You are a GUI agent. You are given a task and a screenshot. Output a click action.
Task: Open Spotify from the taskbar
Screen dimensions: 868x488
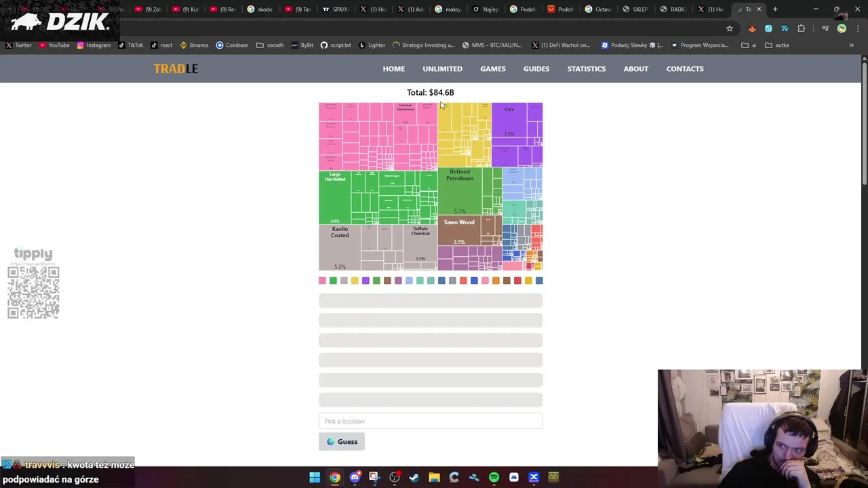(494, 477)
